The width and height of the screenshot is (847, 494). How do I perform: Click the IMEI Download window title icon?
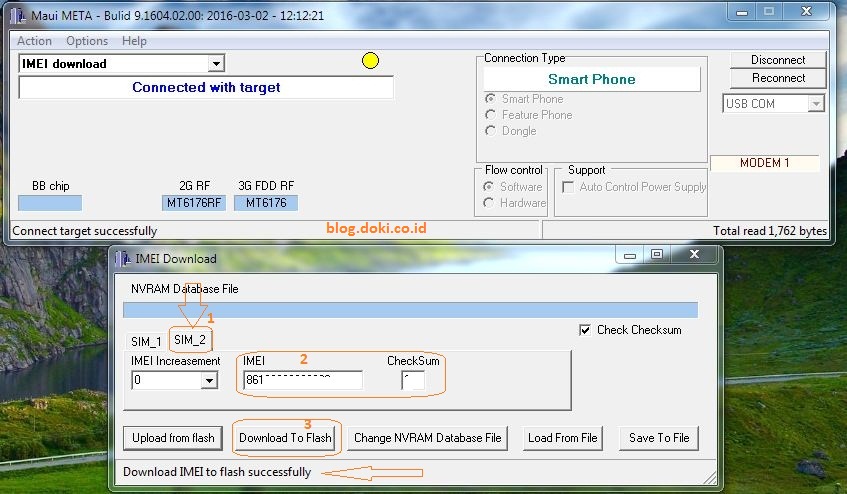[123, 259]
